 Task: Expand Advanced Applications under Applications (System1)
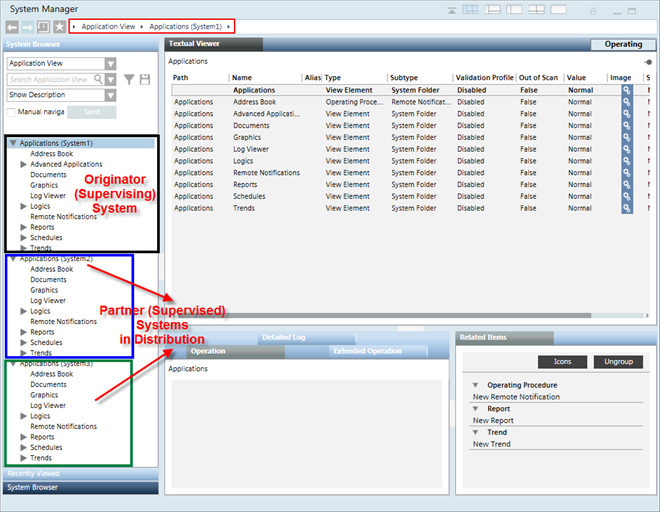click(24, 164)
